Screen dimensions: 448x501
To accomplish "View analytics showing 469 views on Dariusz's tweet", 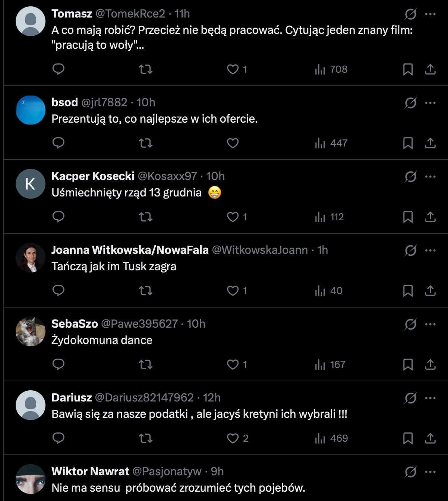I will coord(331,438).
